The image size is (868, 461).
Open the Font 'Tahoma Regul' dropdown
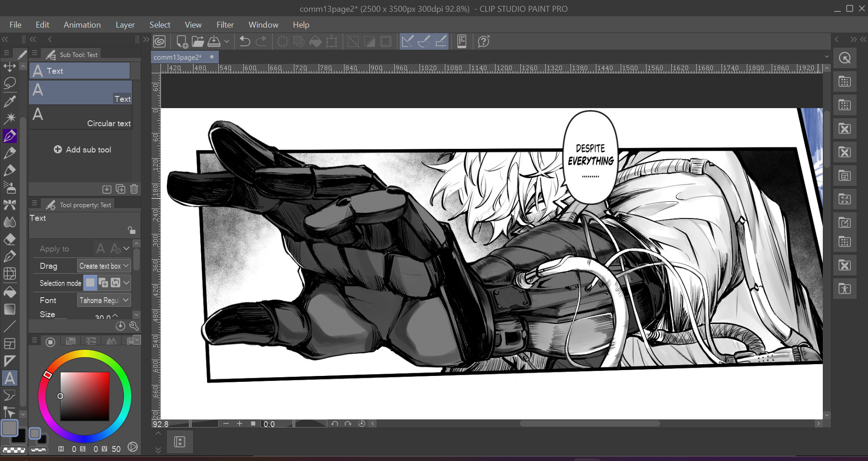[x=104, y=300]
